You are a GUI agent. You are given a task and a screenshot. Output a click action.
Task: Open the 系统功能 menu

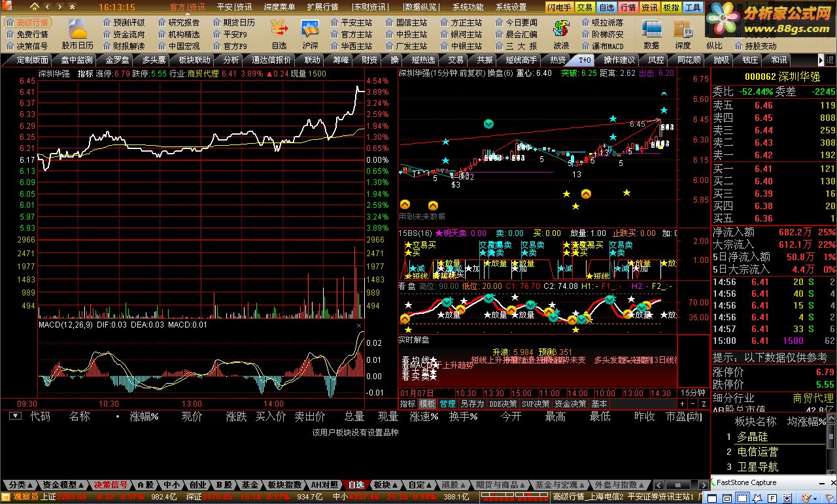tap(468, 7)
